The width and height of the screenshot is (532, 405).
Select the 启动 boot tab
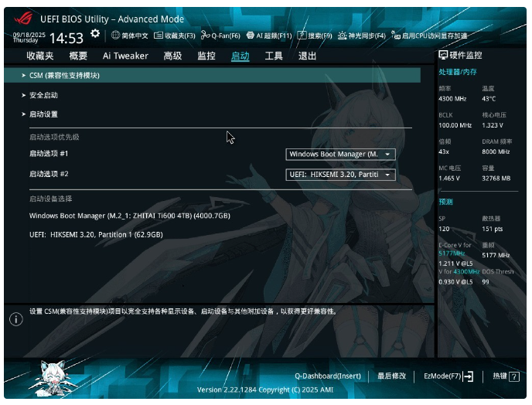tap(240, 56)
